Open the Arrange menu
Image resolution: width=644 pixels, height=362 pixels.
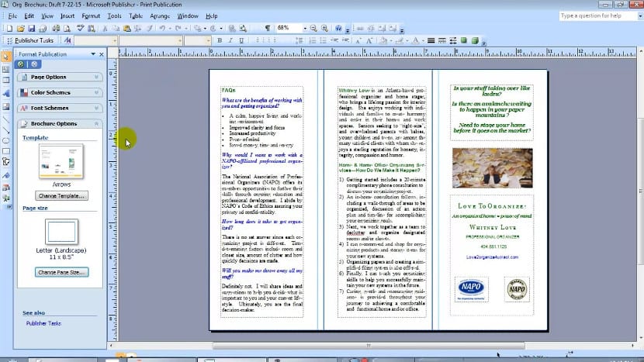[x=160, y=16]
